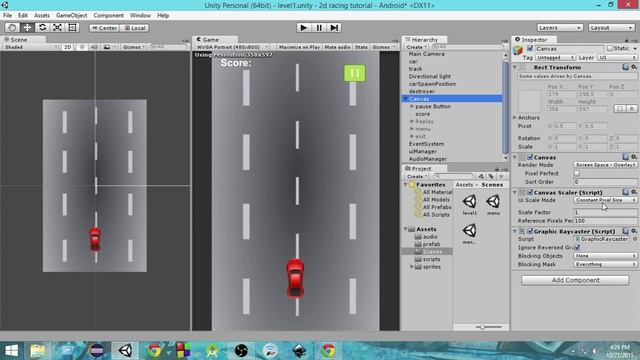Image resolution: width=640 pixels, height=360 pixels.
Task: Expand pause Button in Hierarchy
Action: [x=412, y=106]
